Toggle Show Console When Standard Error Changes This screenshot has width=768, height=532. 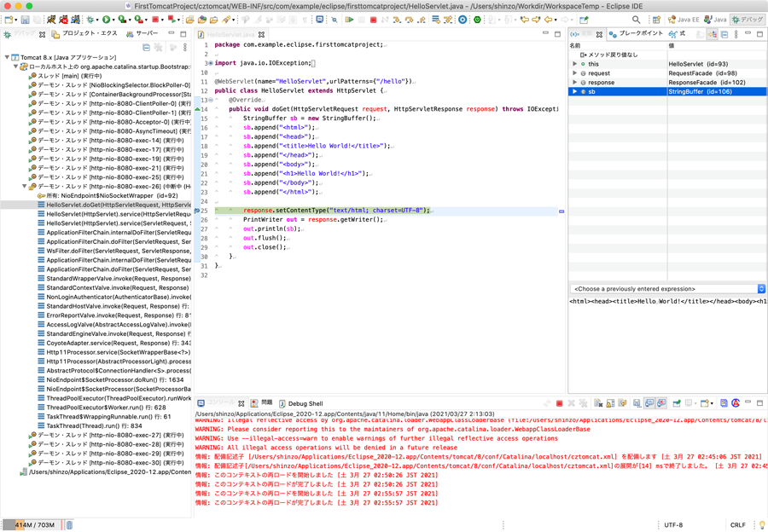[x=661, y=403]
